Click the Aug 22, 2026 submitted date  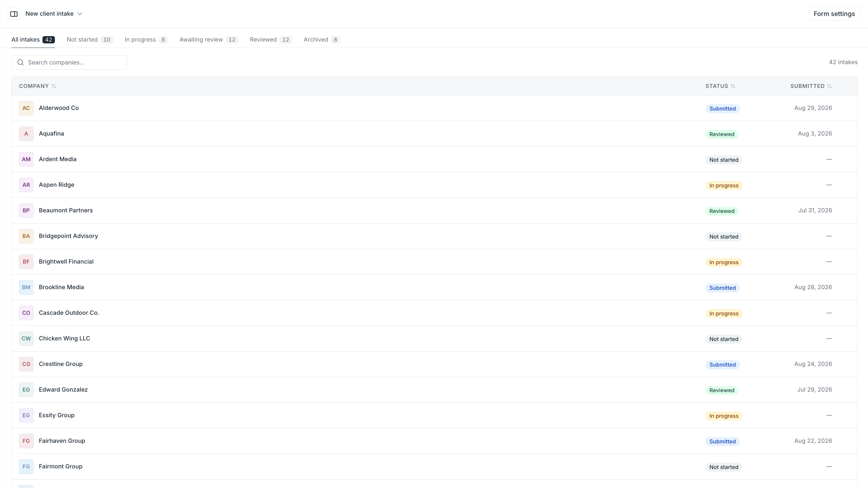pyautogui.click(x=813, y=441)
